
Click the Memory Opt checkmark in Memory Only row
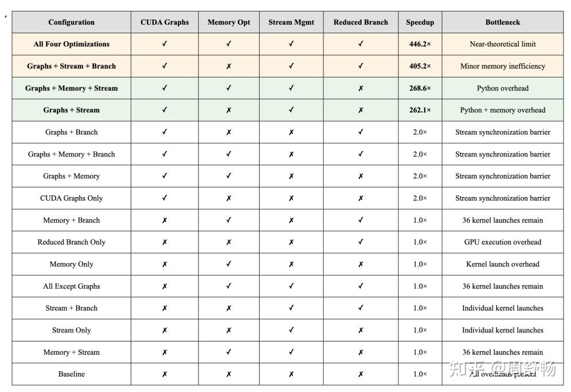[229, 264]
